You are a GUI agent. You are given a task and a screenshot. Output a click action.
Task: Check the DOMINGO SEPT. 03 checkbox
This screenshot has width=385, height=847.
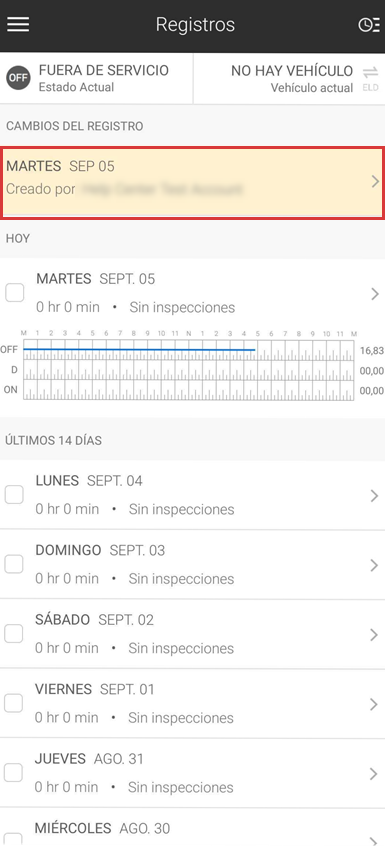pyautogui.click(x=14, y=564)
